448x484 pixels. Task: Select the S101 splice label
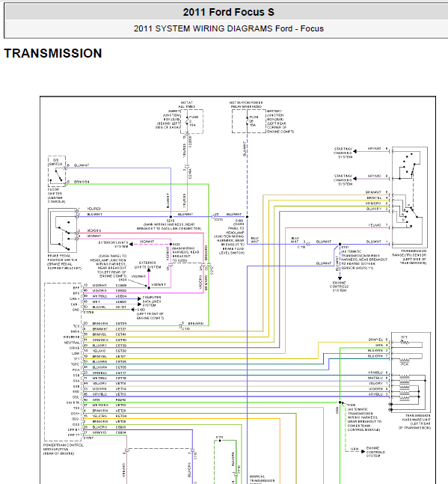point(346,248)
